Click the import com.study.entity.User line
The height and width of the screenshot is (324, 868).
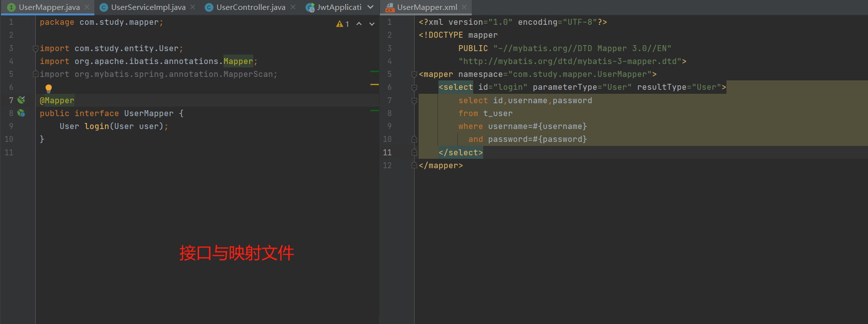(x=111, y=49)
